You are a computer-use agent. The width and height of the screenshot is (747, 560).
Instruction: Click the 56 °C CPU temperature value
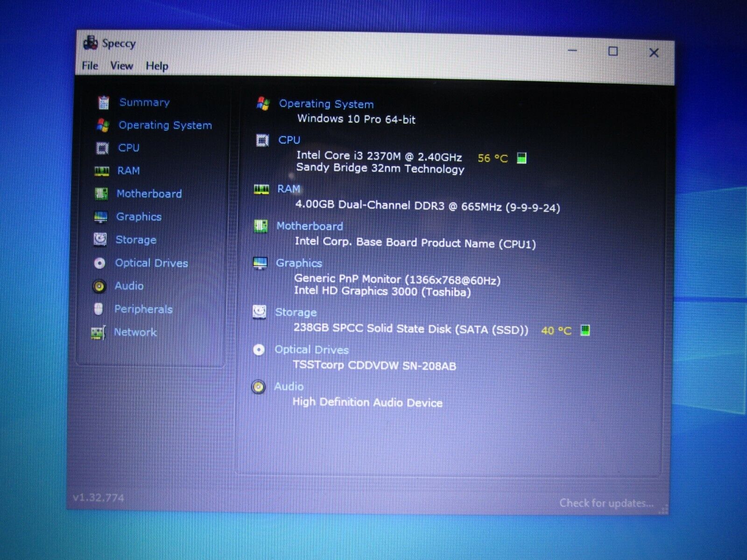(x=493, y=158)
